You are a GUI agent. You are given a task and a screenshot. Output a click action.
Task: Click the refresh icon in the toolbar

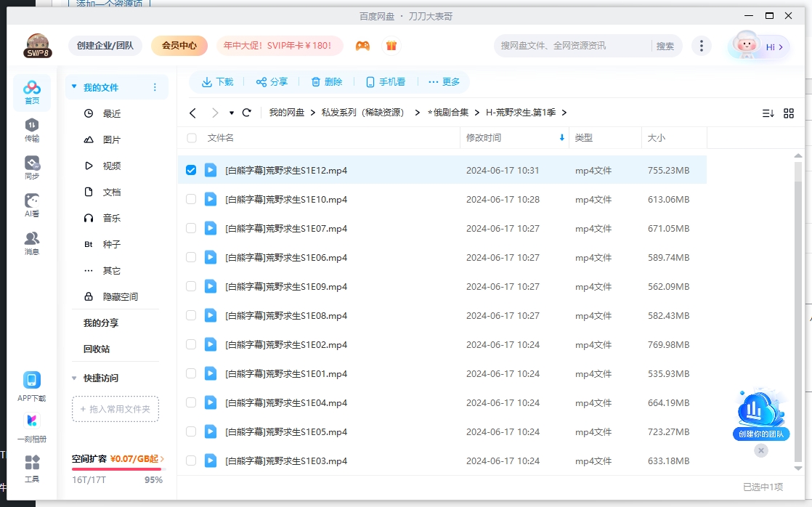pyautogui.click(x=247, y=113)
